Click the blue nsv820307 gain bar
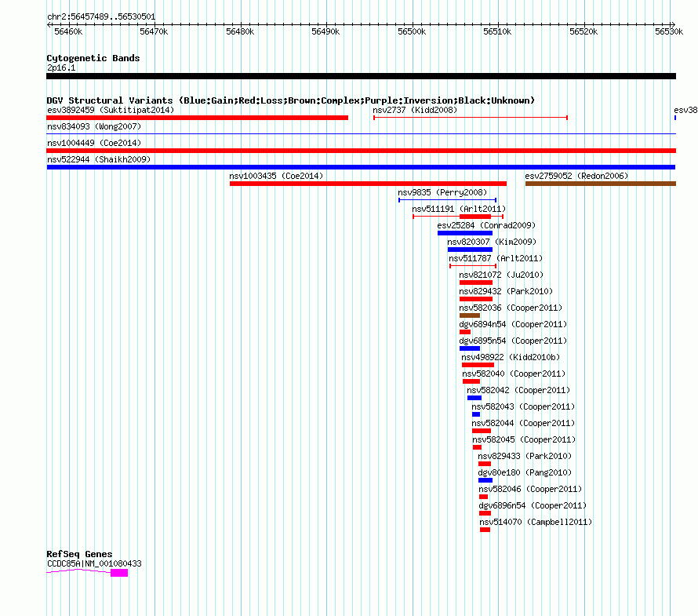The height and width of the screenshot is (616, 698). pos(470,250)
